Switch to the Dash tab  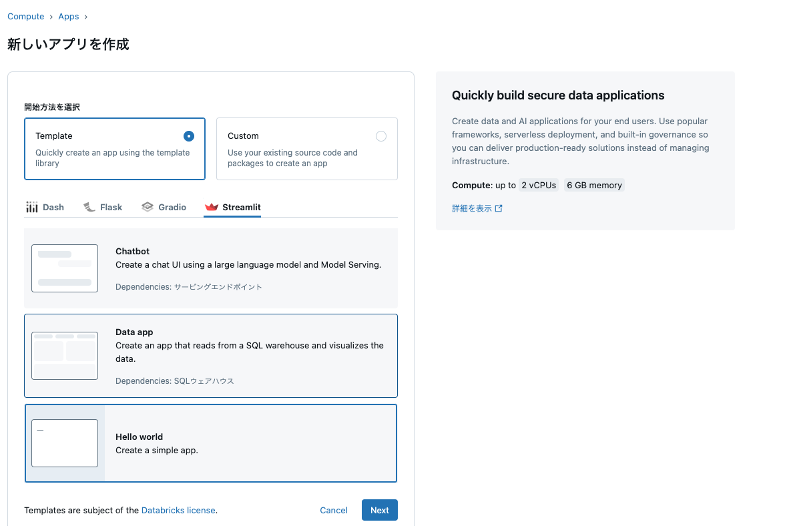[x=45, y=207]
